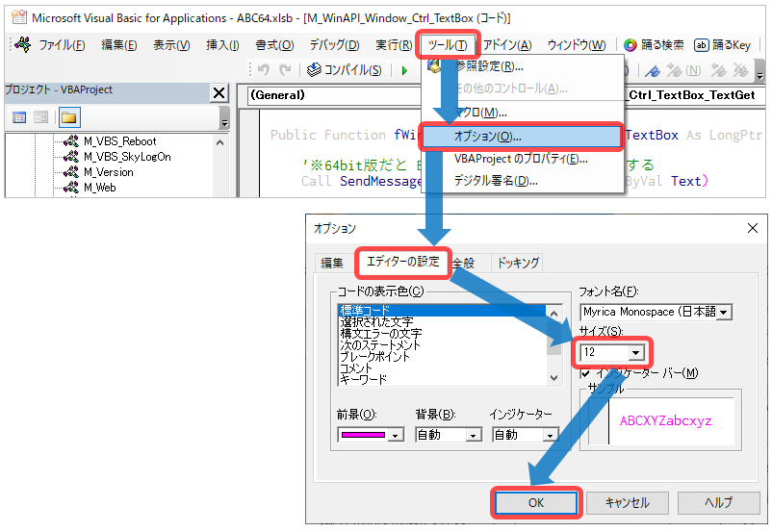This screenshot has width=772, height=532.
Task: Choose 参照設定(R)... from Tools menu
Action: (x=523, y=66)
